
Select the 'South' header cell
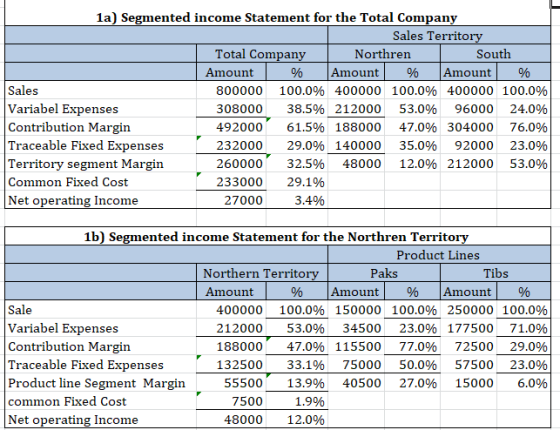[495, 54]
